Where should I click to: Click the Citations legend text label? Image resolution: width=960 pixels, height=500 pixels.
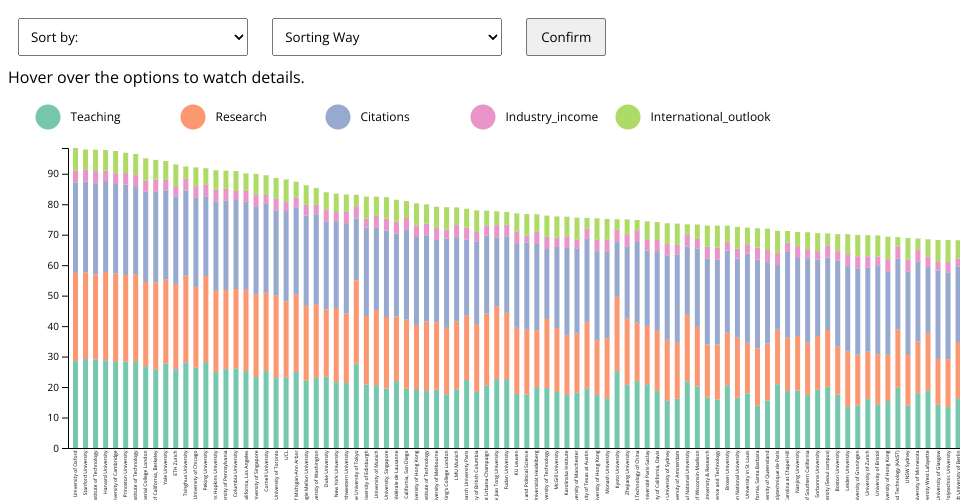click(x=385, y=117)
